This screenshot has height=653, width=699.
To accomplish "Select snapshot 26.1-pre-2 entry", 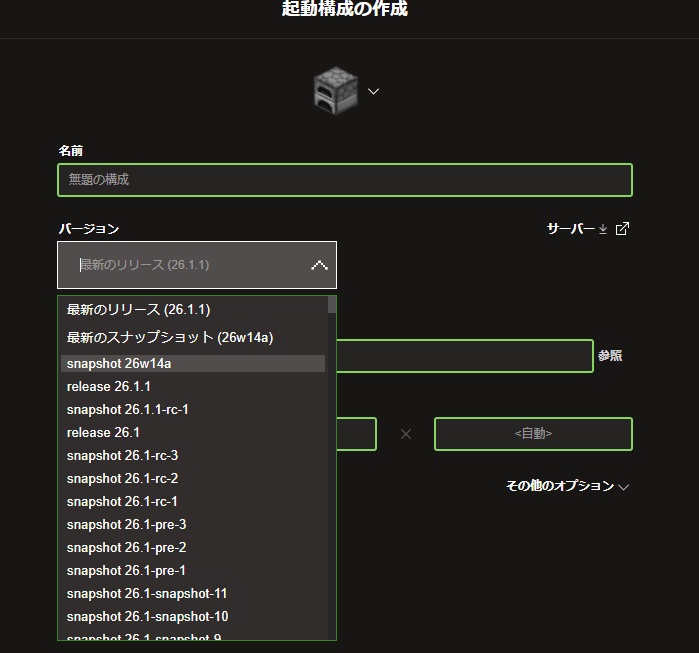I will pyautogui.click(x=126, y=547).
